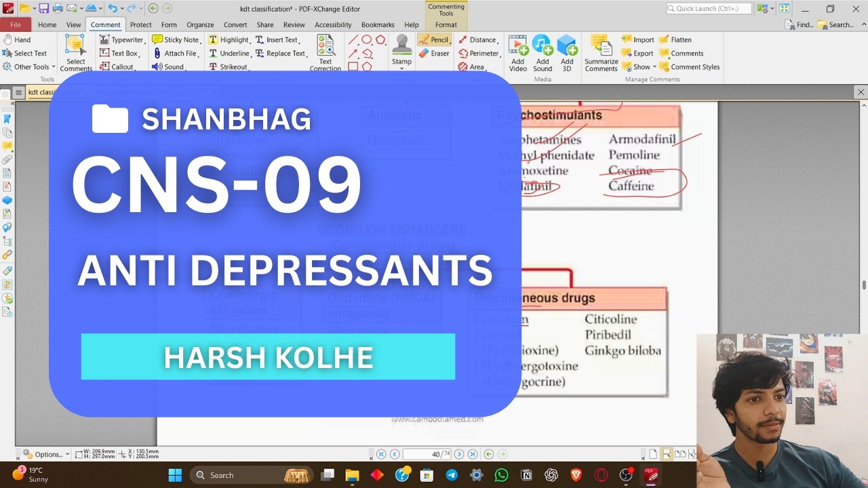Screen dimensions: 868x488
Task: Click the Find button
Action: click(x=800, y=25)
